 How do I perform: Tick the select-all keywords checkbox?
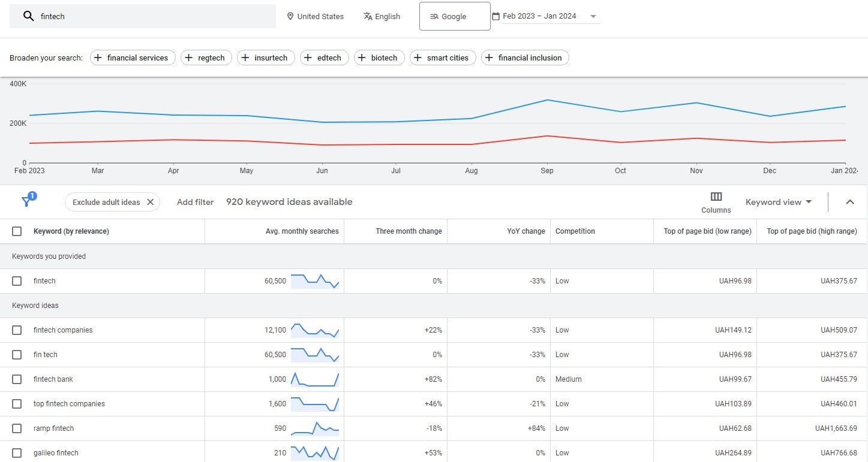(x=17, y=231)
